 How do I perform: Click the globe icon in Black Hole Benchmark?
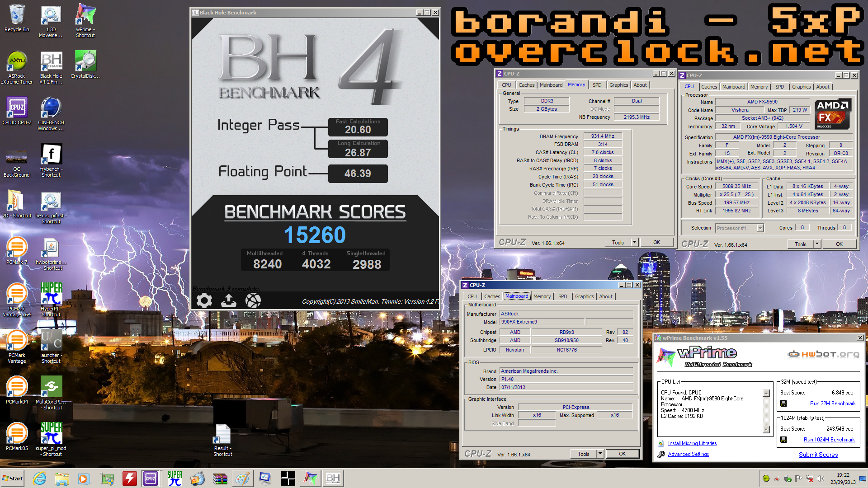[x=253, y=300]
